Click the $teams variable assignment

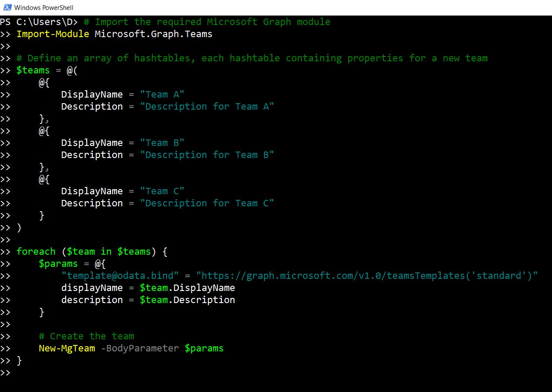click(x=33, y=70)
